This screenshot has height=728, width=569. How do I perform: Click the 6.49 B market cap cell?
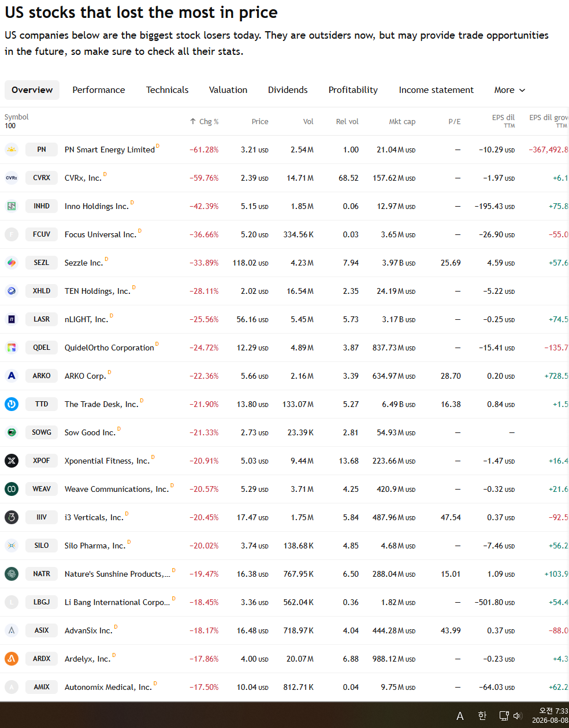(399, 404)
